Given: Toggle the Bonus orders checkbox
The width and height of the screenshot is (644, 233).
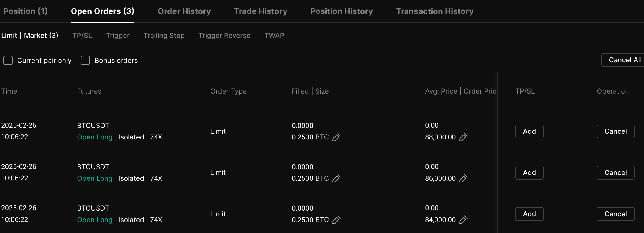Looking at the screenshot, I should [x=85, y=60].
